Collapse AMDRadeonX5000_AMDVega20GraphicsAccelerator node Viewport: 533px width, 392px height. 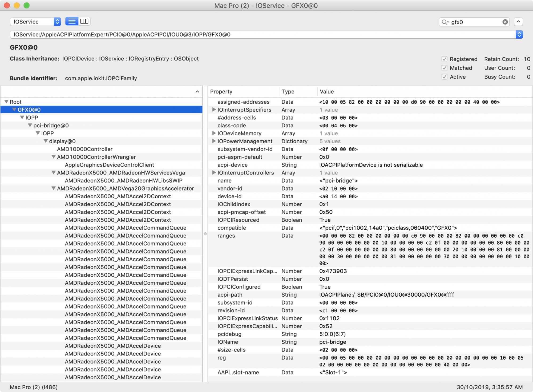coord(54,188)
